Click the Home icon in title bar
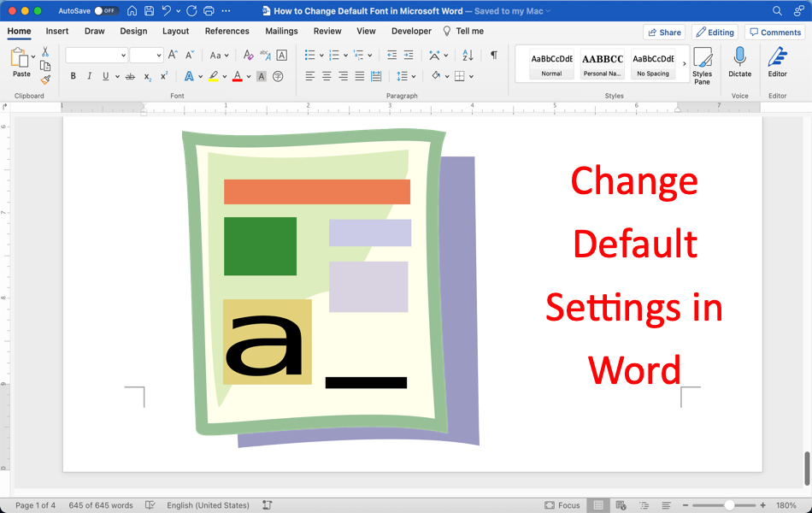The width and height of the screenshot is (812, 513). [132, 10]
